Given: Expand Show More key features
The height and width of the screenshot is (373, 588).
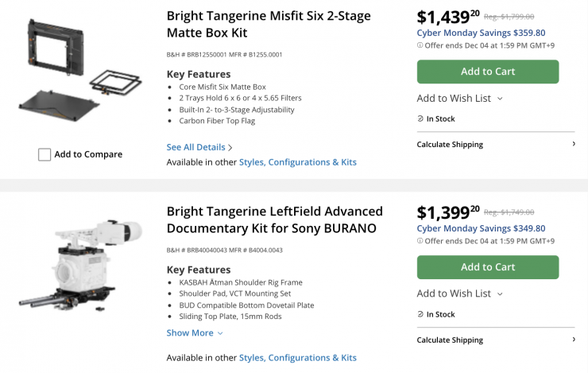Looking at the screenshot, I should 195,333.
